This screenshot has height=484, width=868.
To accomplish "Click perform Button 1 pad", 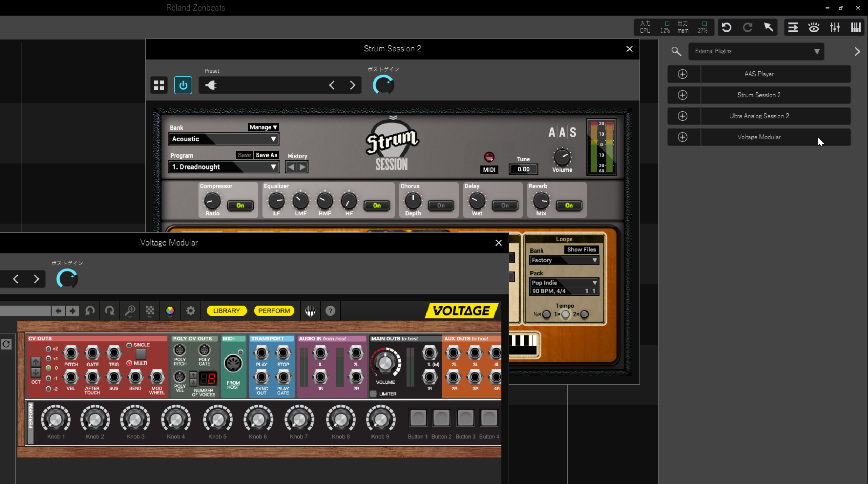I will (418, 418).
